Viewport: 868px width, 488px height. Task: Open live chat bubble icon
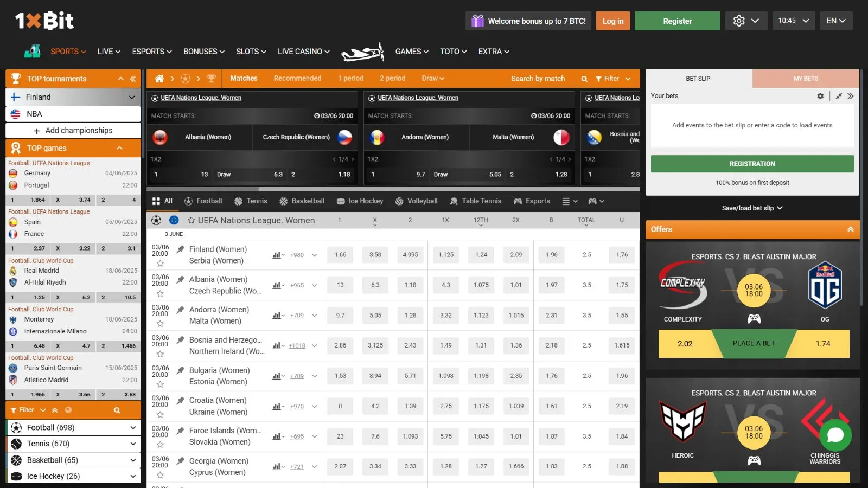click(835, 435)
